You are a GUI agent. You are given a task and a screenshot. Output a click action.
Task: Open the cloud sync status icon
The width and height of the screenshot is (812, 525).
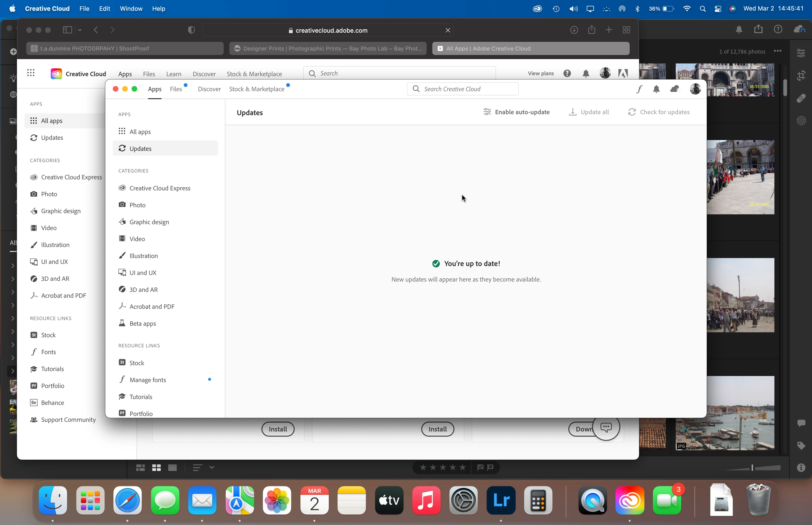pyautogui.click(x=675, y=89)
